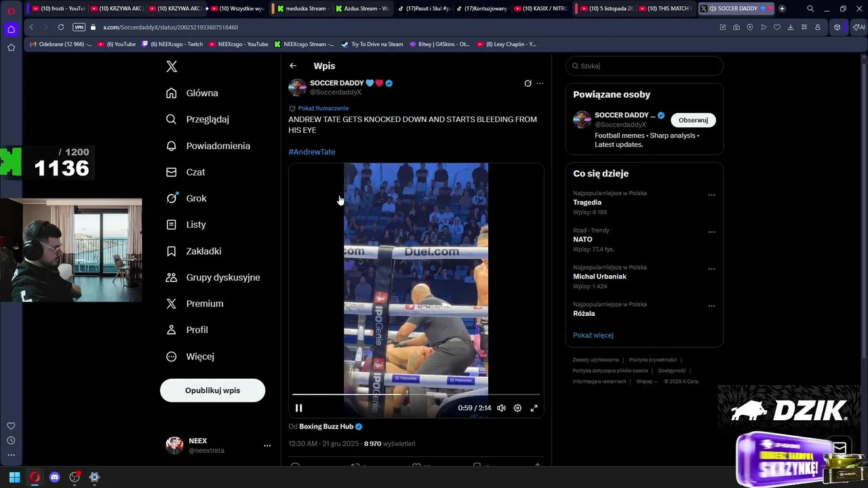Click the address bar URL
Image resolution: width=868 pixels, height=488 pixels.
pyautogui.click(x=170, y=27)
